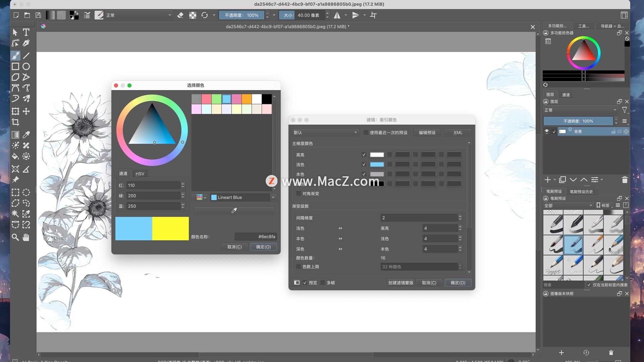
Task: Create a new document from toolbar
Action: 16,15
